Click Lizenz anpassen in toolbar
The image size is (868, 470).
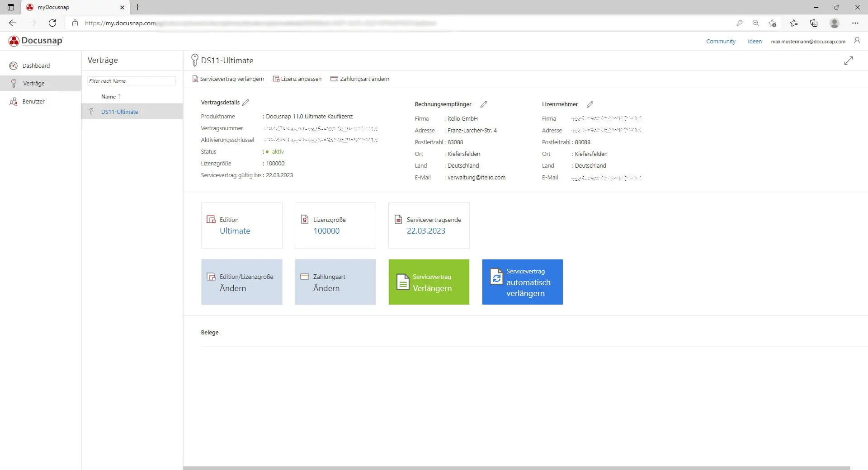(297, 79)
